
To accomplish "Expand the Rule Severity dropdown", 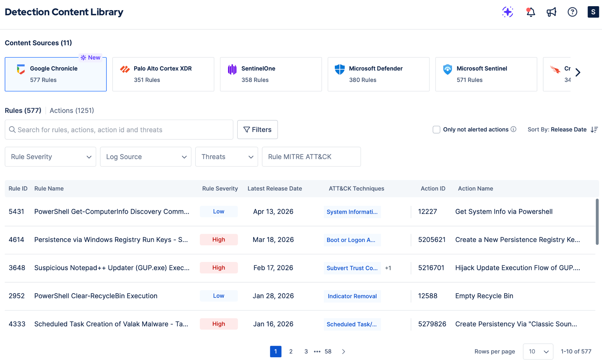I will [x=51, y=157].
